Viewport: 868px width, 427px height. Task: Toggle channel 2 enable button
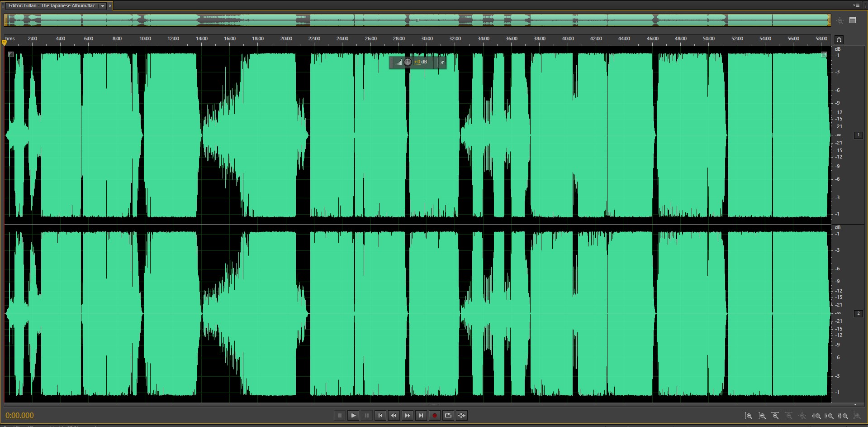tap(858, 313)
